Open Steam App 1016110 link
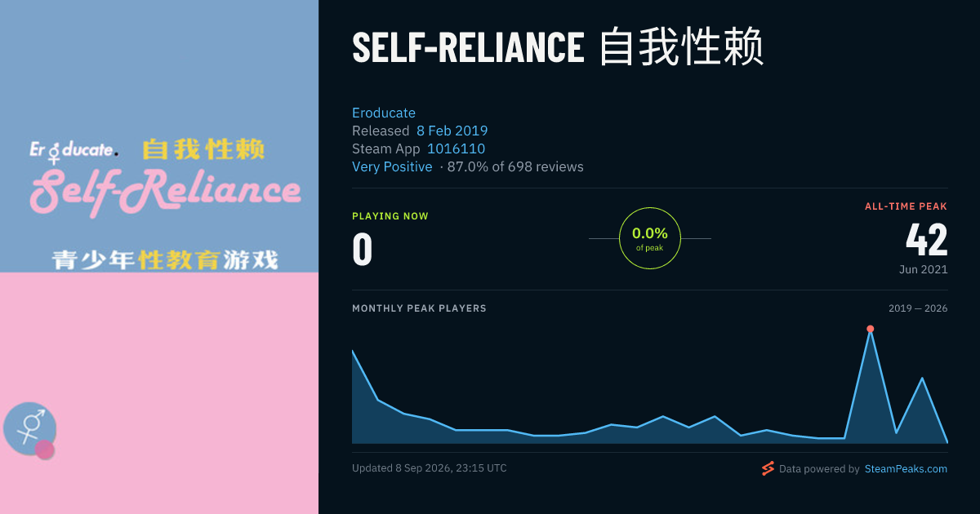Image resolution: width=980 pixels, height=514 pixels. tap(456, 148)
